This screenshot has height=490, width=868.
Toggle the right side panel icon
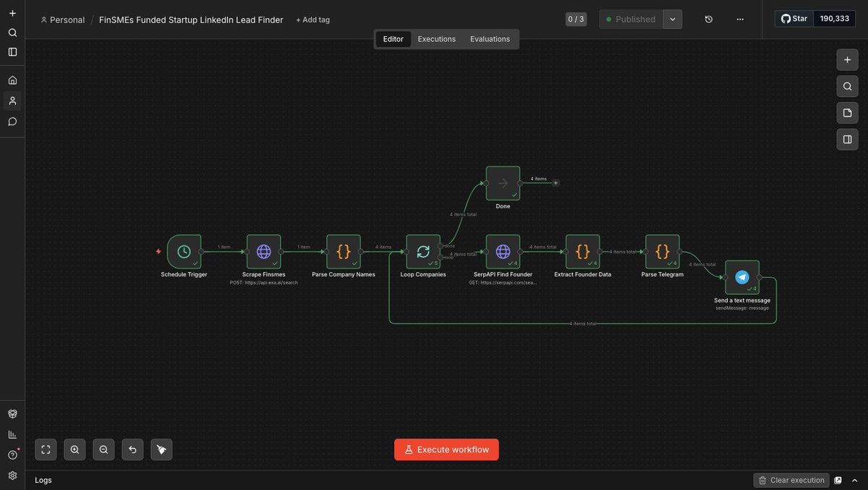tap(847, 139)
